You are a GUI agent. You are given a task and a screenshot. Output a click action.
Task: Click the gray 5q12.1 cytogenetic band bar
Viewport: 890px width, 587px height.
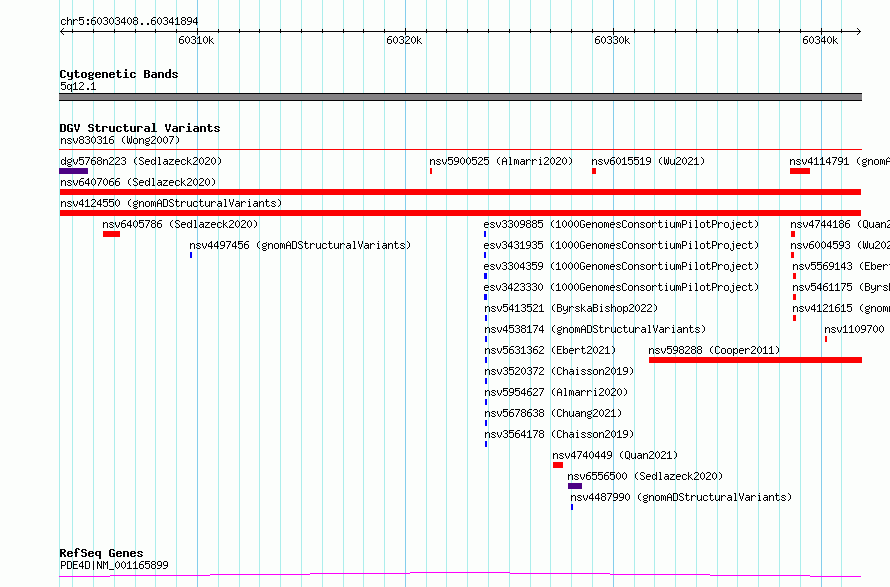click(460, 97)
